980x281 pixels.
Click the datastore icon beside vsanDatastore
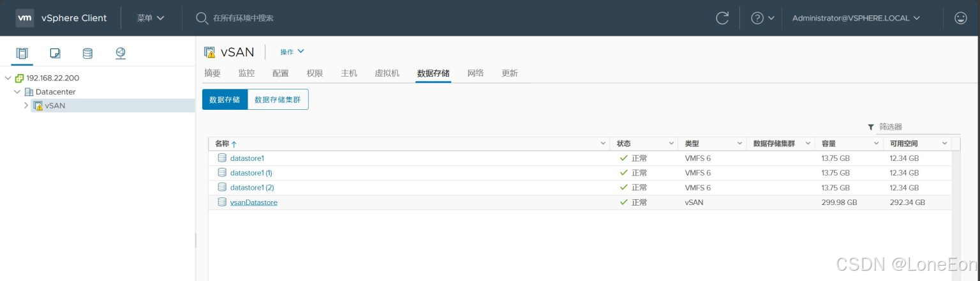[222, 202]
